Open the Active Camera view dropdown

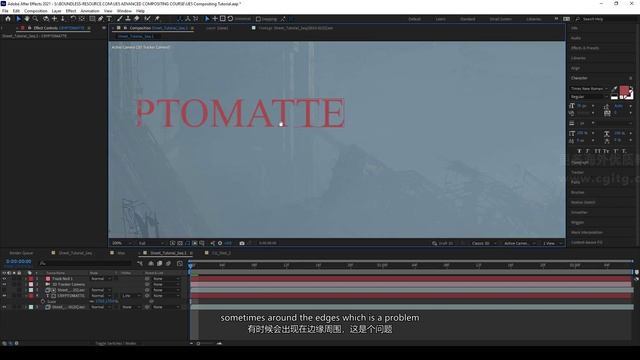coord(519,243)
